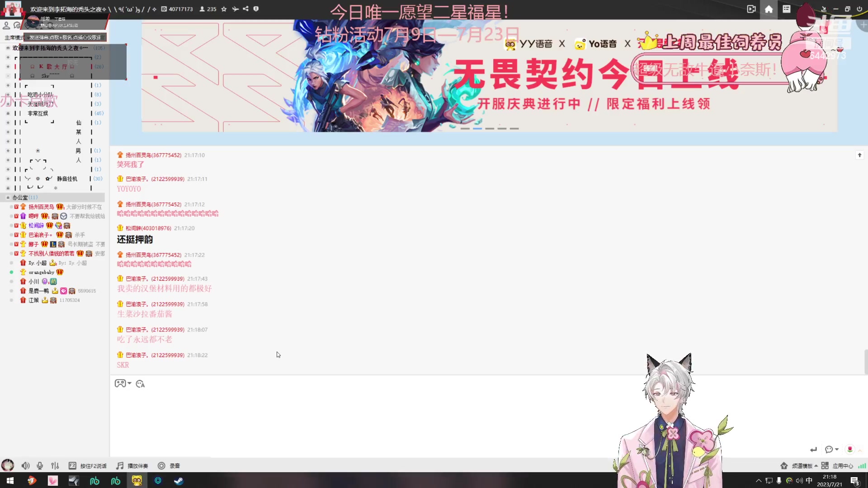Click sender name 松间辞(403018976) in chat
The height and width of the screenshot is (488, 868).
coord(148,228)
